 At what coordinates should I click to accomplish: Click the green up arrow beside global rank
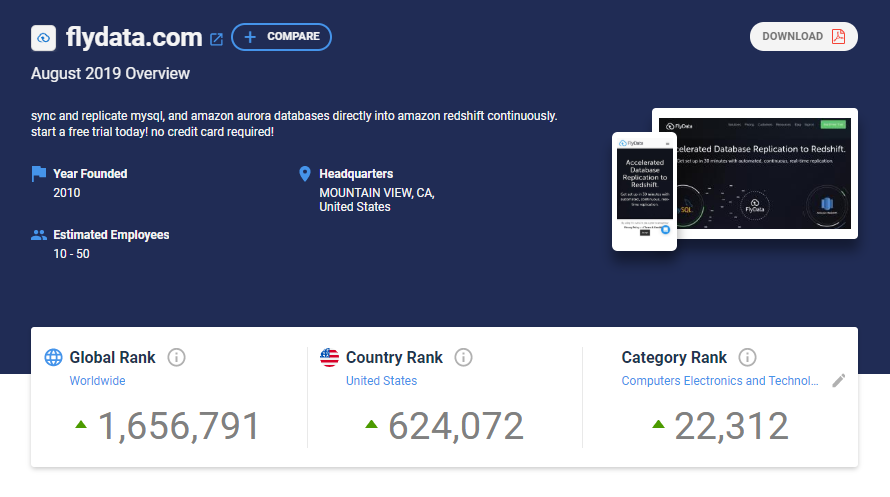pos(81,424)
